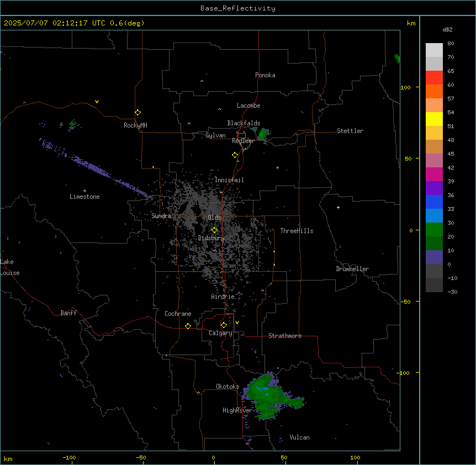Screen dimensions: 476x465
Task: Select the yellow diamond marker below RedDeer
Action: (235, 155)
